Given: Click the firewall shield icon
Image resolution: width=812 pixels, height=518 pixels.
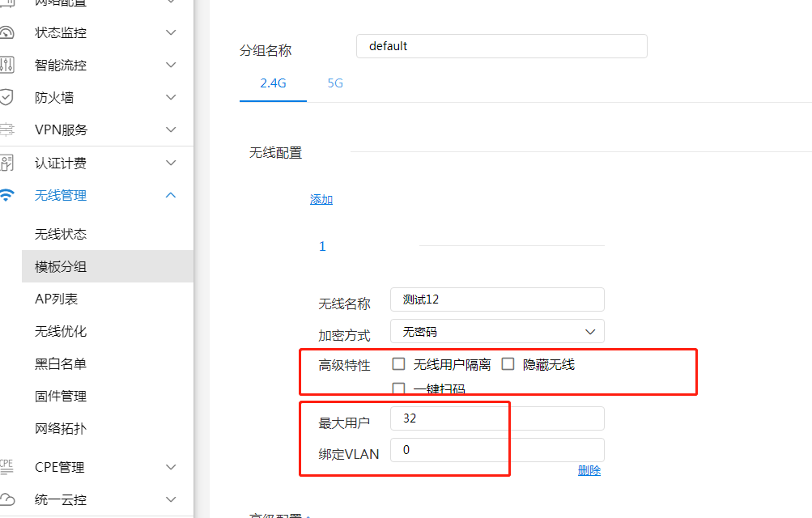Looking at the screenshot, I should click(x=6, y=97).
